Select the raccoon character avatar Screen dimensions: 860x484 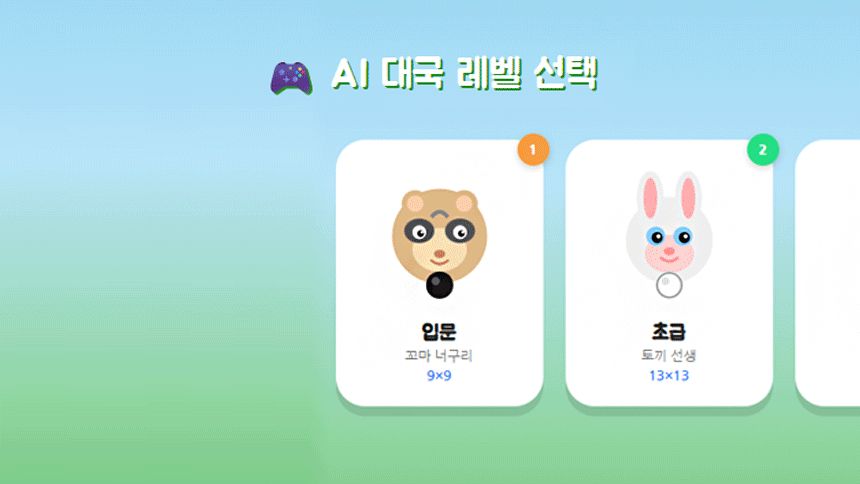pyautogui.click(x=439, y=236)
